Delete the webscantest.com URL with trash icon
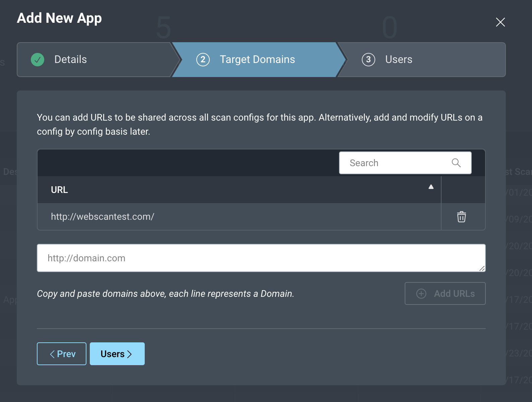This screenshot has width=532, height=402. click(x=461, y=217)
